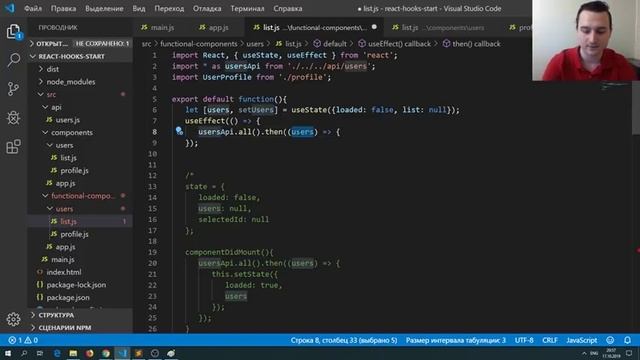
Task: Open the Explorer view in activity bar
Action: point(13,32)
